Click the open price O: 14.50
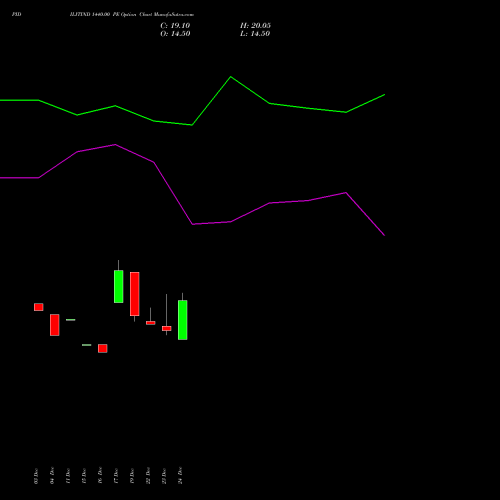500x500 pixels. [x=175, y=34]
